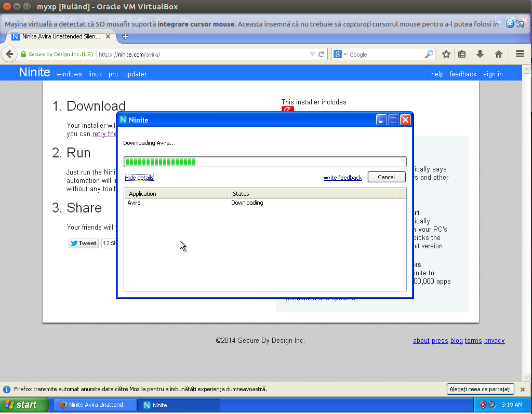Open the Firefox hamburger menu
532x414 pixels.
pos(520,54)
